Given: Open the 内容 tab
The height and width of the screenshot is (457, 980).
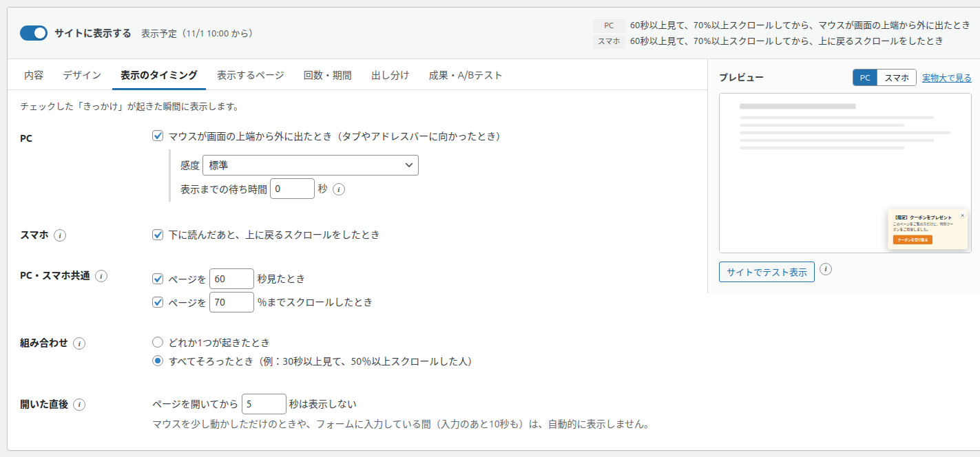Looking at the screenshot, I should tap(34, 75).
